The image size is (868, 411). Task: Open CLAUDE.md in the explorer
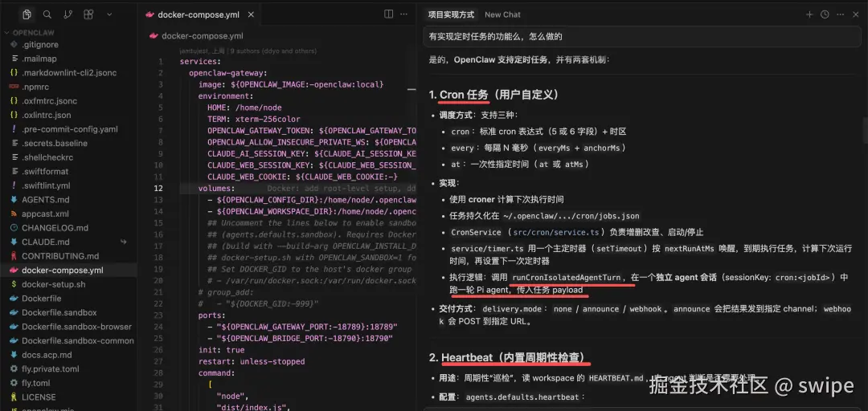click(x=45, y=242)
